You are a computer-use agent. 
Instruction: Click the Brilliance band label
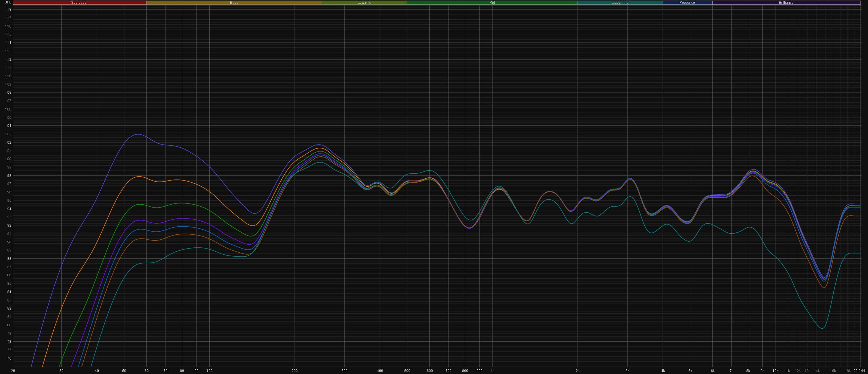[x=786, y=2]
